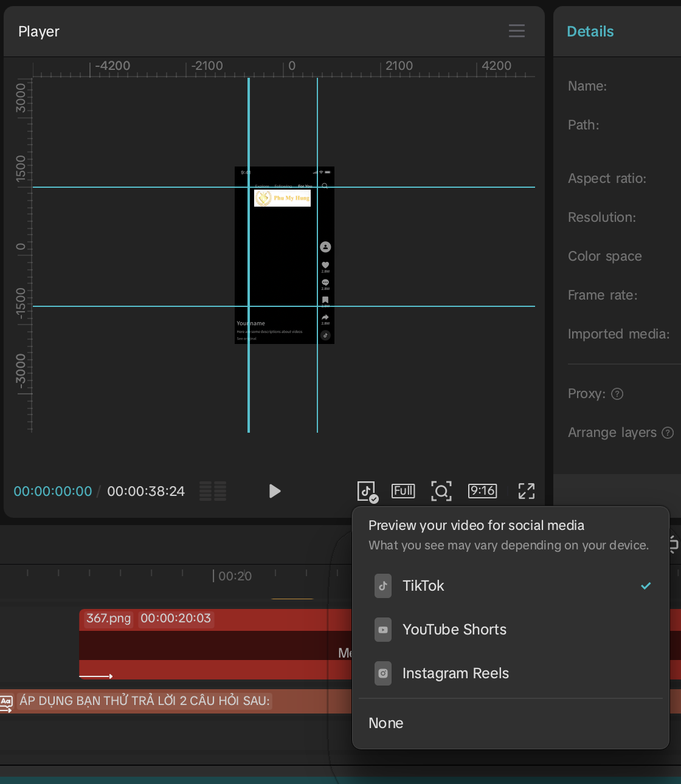Play the video preview

pos(275,491)
